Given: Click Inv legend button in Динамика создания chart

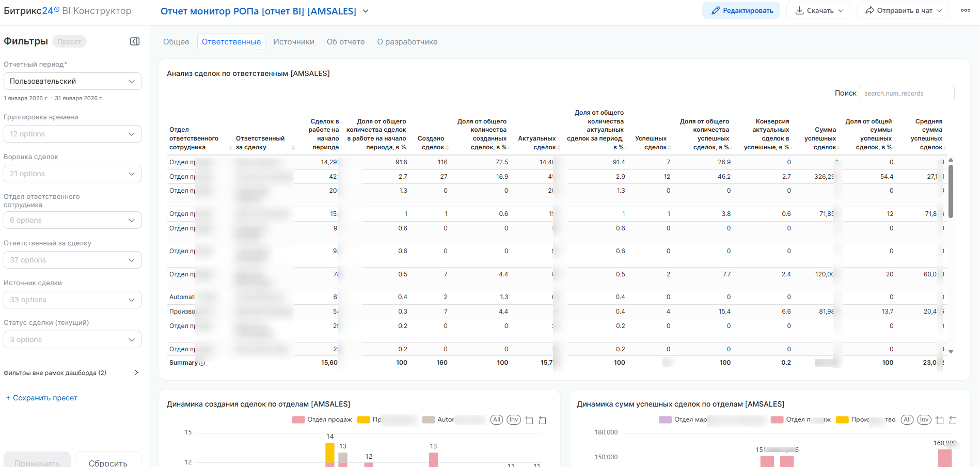Looking at the screenshot, I should [513, 419].
